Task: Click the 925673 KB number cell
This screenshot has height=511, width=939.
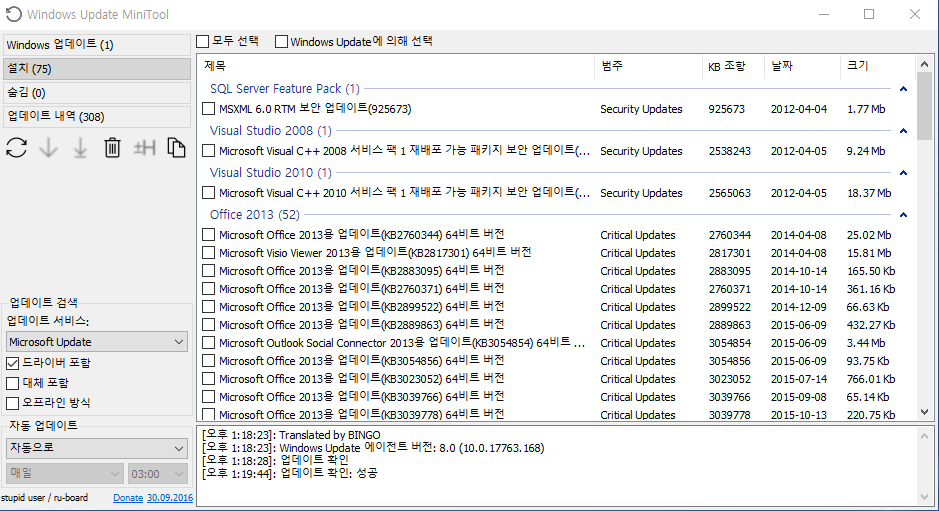Action: pos(726,109)
